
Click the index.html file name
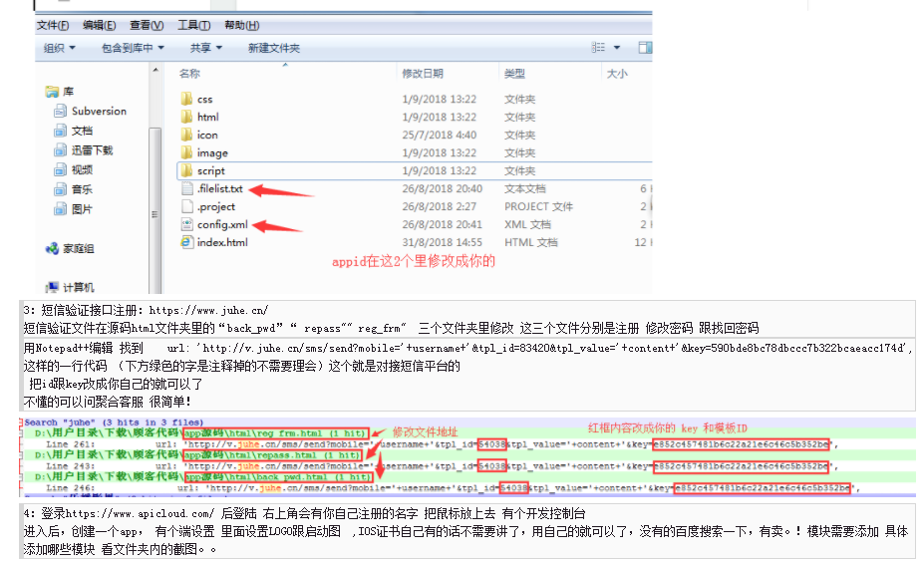point(222,242)
